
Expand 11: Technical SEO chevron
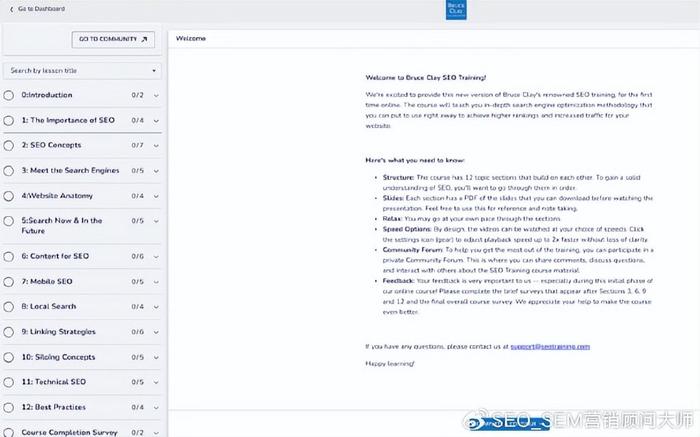point(156,383)
